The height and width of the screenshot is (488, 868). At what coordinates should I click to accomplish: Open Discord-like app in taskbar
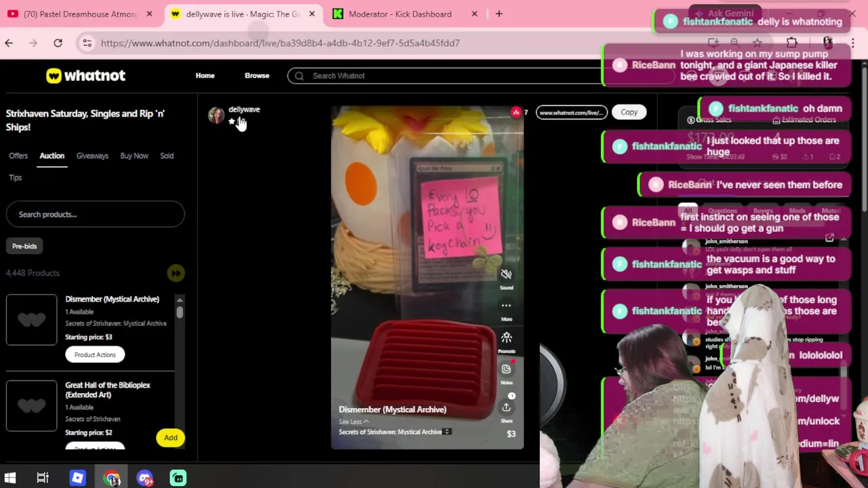145,478
